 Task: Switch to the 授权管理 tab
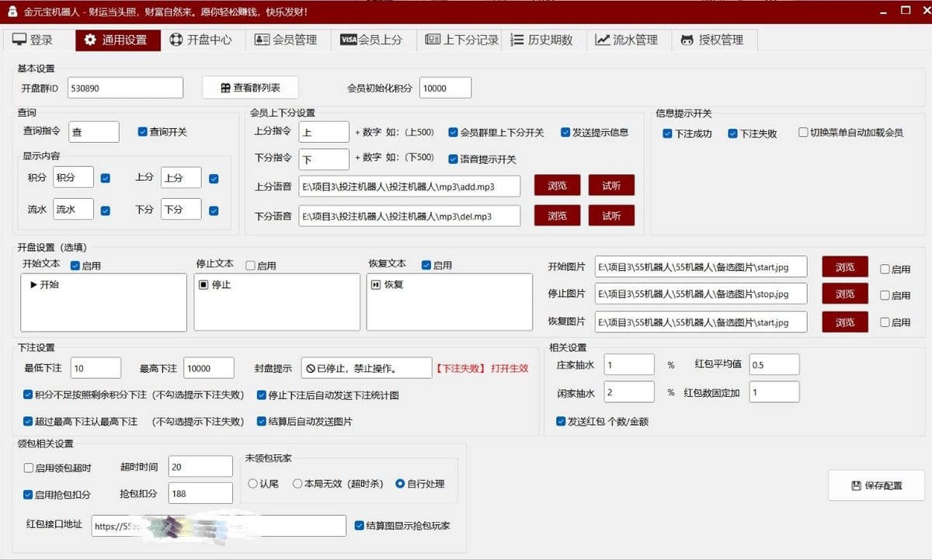tap(715, 40)
